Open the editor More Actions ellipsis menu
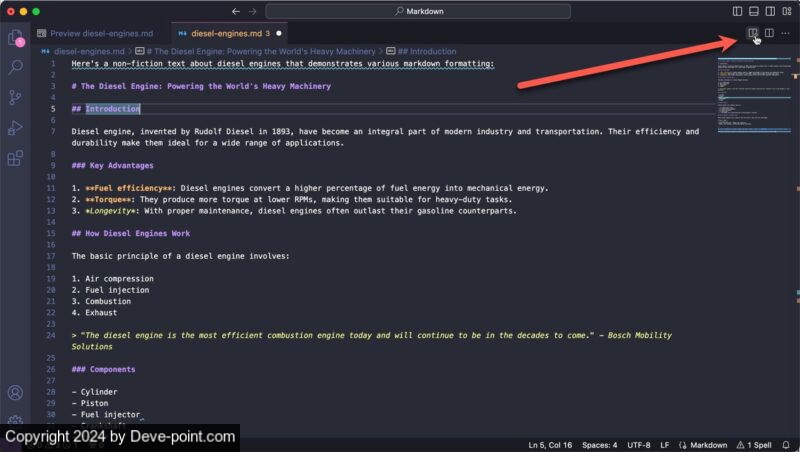Viewport: 800px width, 452px height. 786,33
